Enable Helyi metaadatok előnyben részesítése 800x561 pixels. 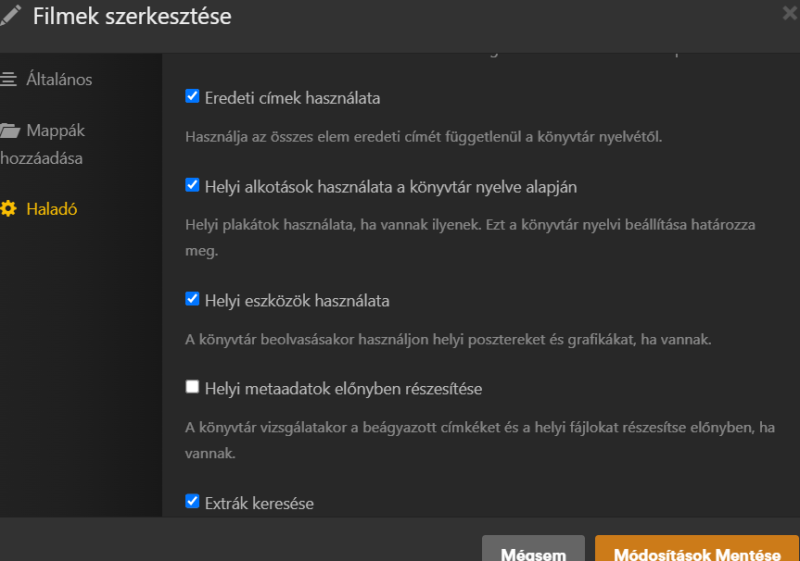pos(192,387)
